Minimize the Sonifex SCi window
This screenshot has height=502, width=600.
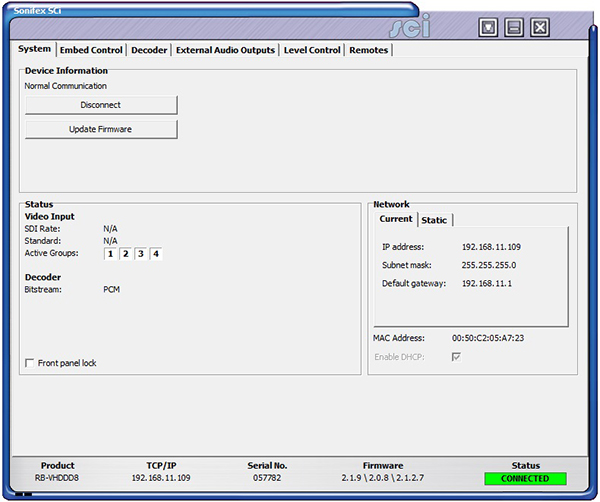[x=514, y=28]
